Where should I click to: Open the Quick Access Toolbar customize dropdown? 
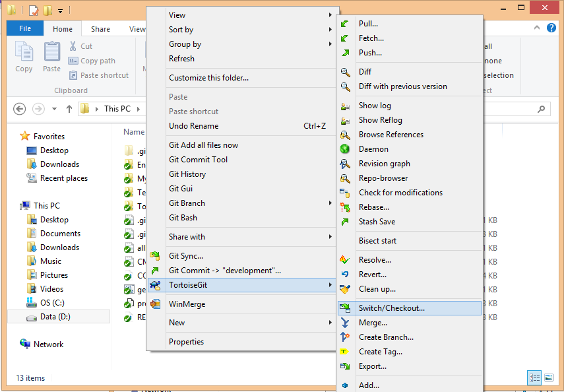pyautogui.click(x=60, y=11)
